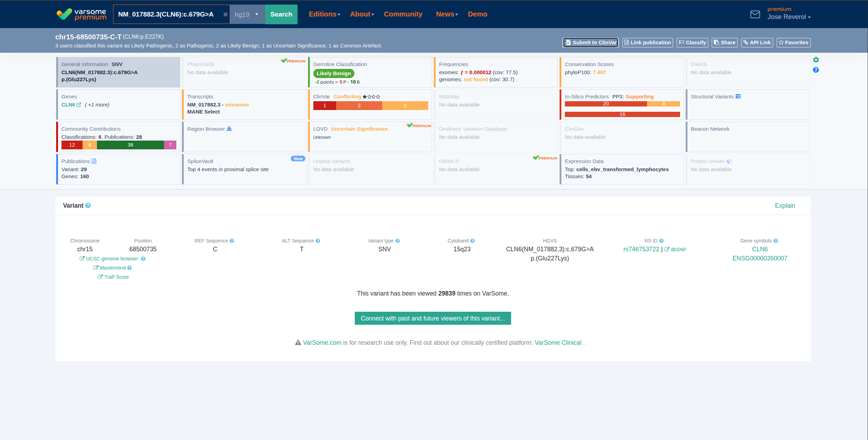The width and height of the screenshot is (868, 440).
Task: Open the Community menu item
Action: tap(403, 14)
